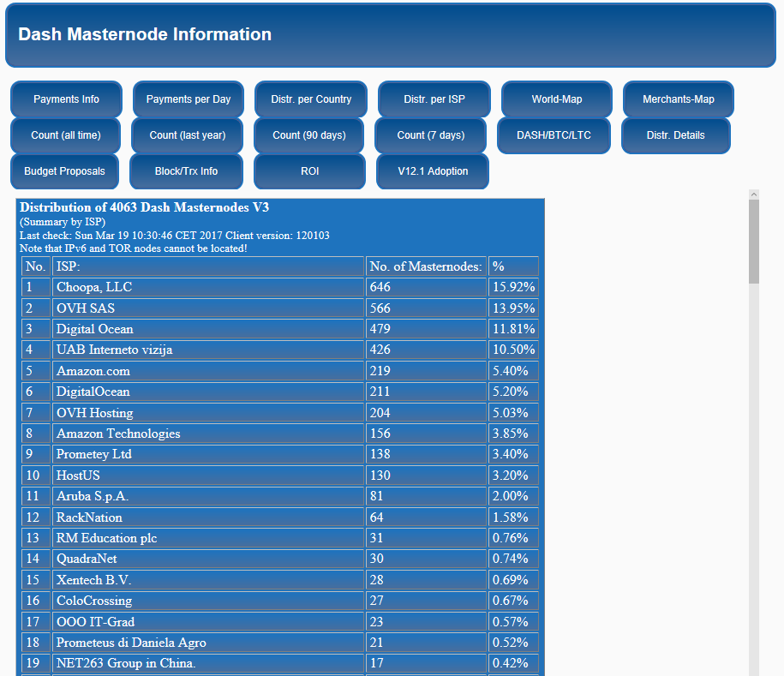Click the 'Choopa, LLC' cell
Screen dimensions: 784x676
[x=208, y=287]
